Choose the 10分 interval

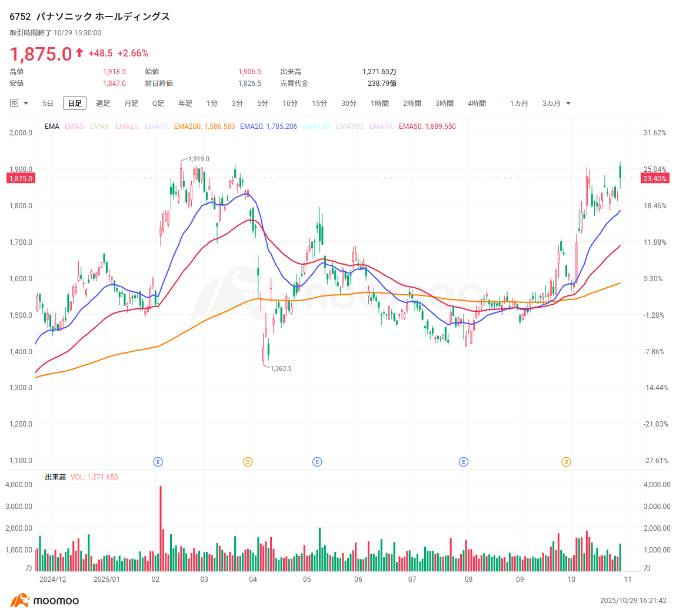pos(289,104)
